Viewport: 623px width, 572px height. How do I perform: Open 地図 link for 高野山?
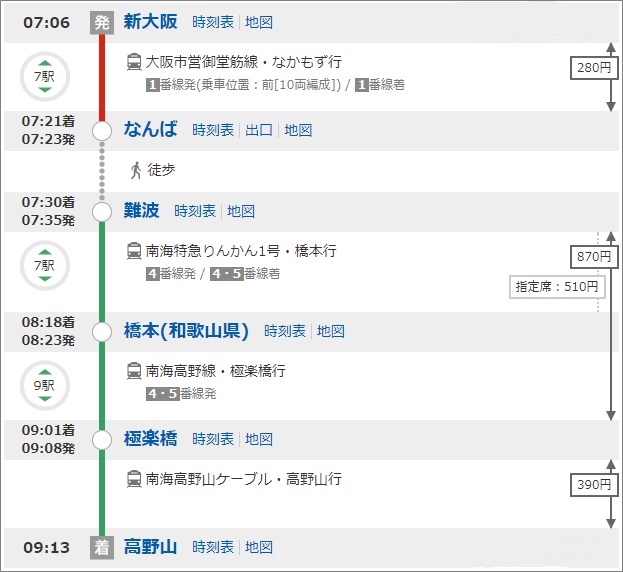pyautogui.click(x=259, y=547)
